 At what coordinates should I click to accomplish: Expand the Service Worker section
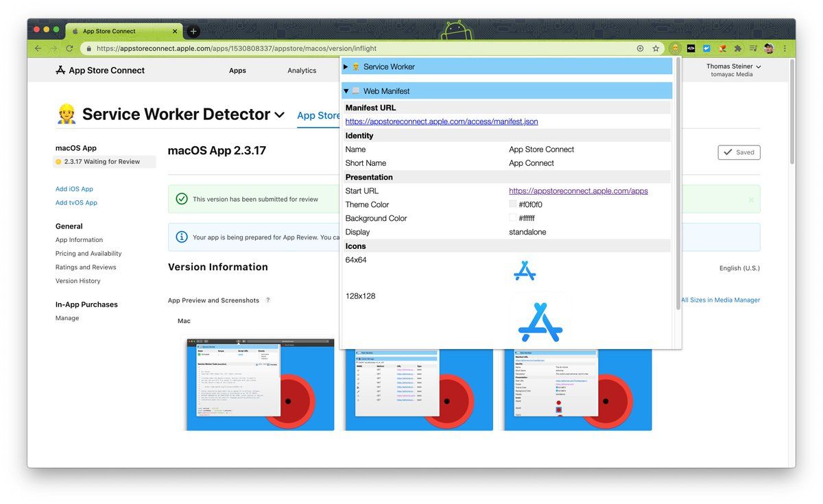pos(346,67)
